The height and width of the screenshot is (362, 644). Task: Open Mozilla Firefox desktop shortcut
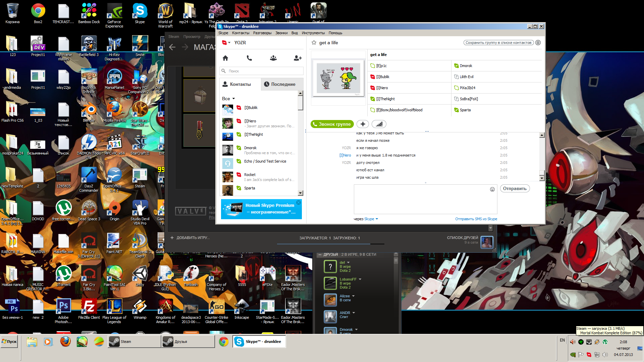(114, 112)
